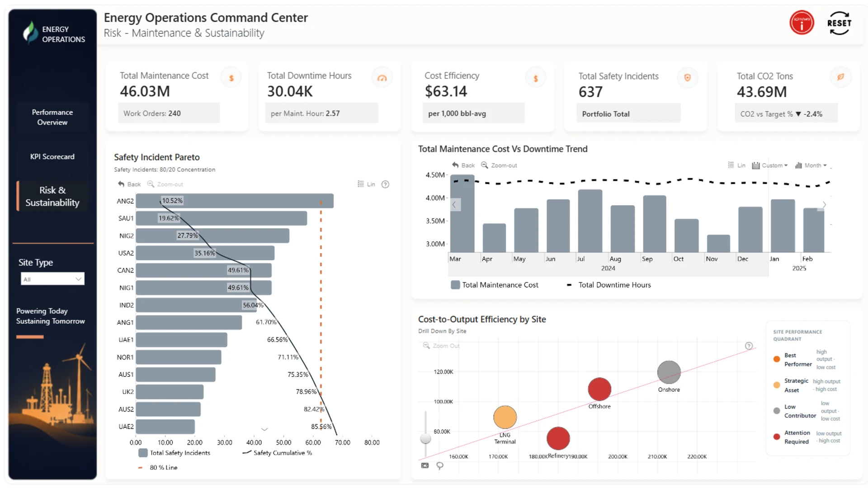Click Zoom-out on Safety Incident Pareto
The height and width of the screenshot is (488, 868).
[165, 184]
